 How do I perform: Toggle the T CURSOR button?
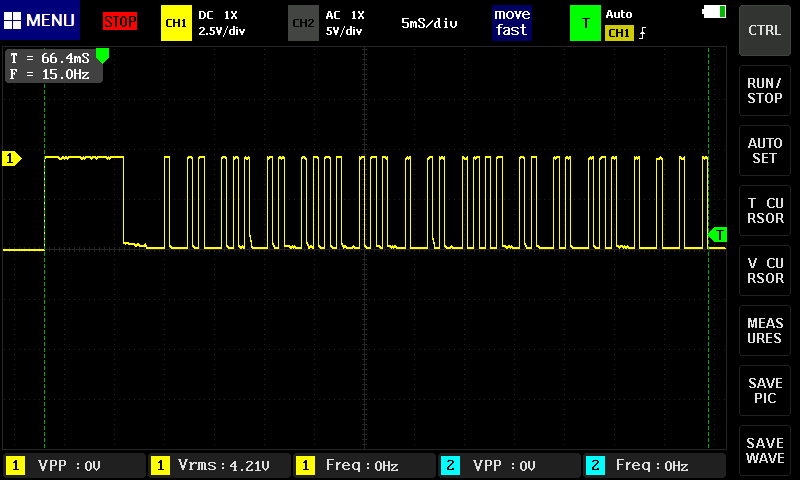click(x=765, y=211)
